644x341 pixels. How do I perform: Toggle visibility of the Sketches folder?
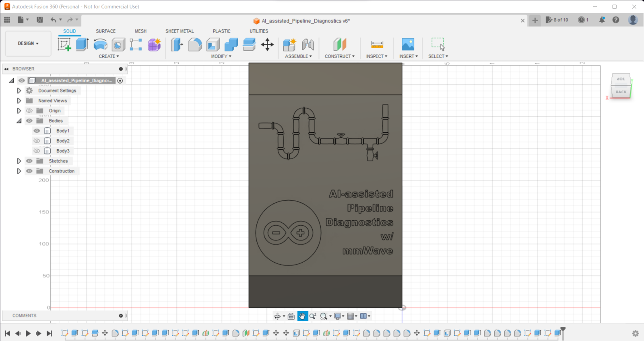[29, 161]
